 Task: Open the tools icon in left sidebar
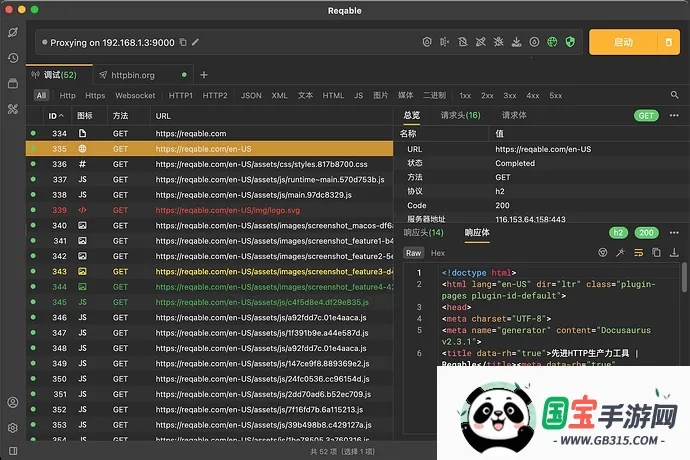[x=13, y=109]
